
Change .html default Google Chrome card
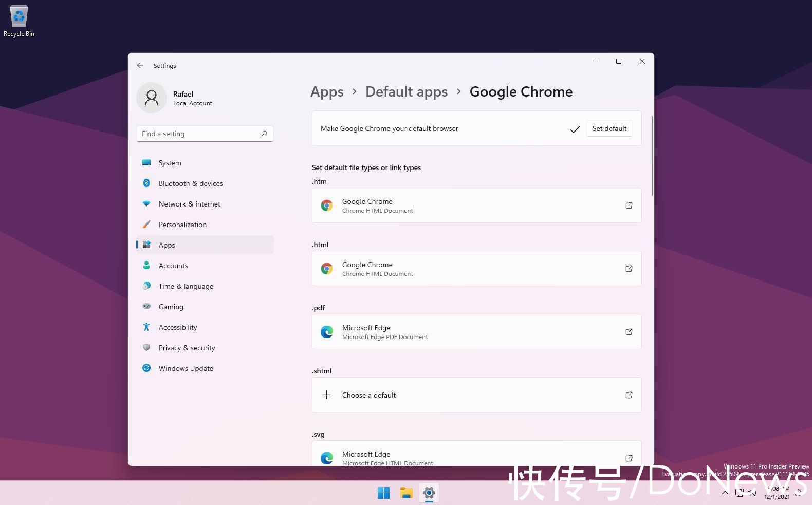[476, 269]
